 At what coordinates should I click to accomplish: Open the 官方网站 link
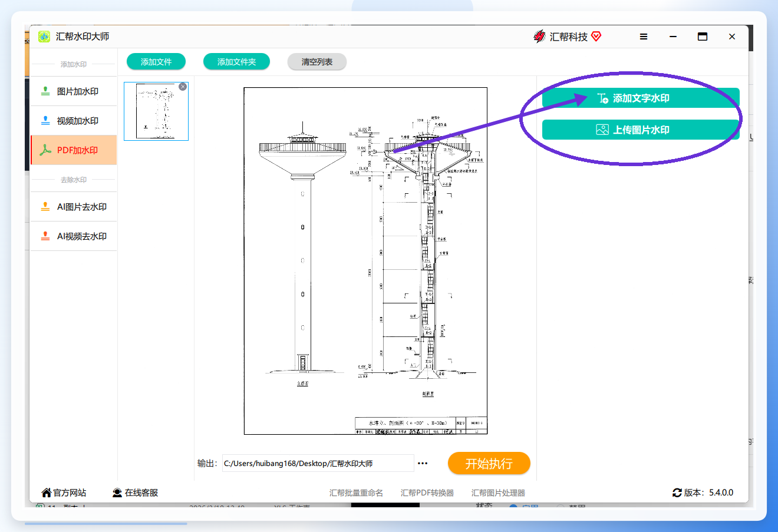pyautogui.click(x=64, y=493)
